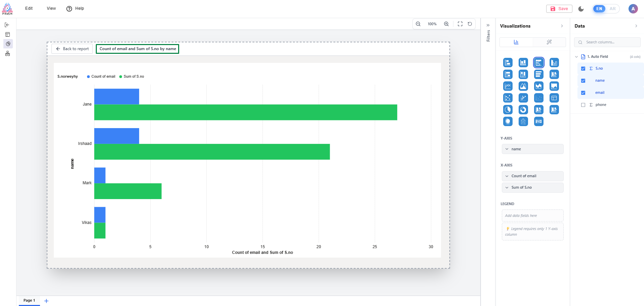Screen dimensions: 644x306
Task: Expand the name Y-axis field dropdown
Action: point(507,149)
